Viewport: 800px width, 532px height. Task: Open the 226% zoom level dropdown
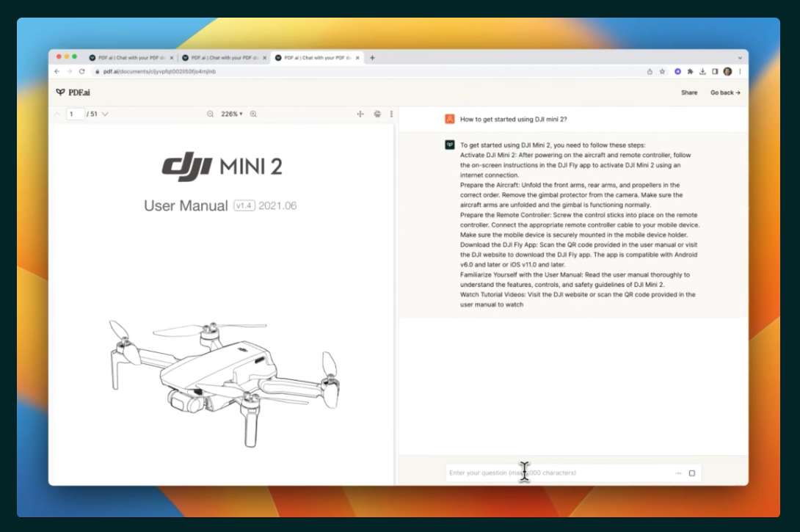coord(232,114)
